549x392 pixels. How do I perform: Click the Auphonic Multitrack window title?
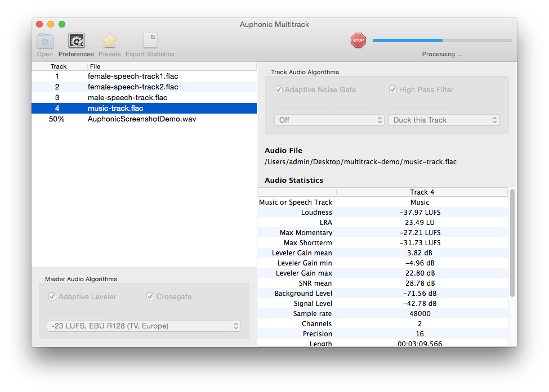coord(275,25)
